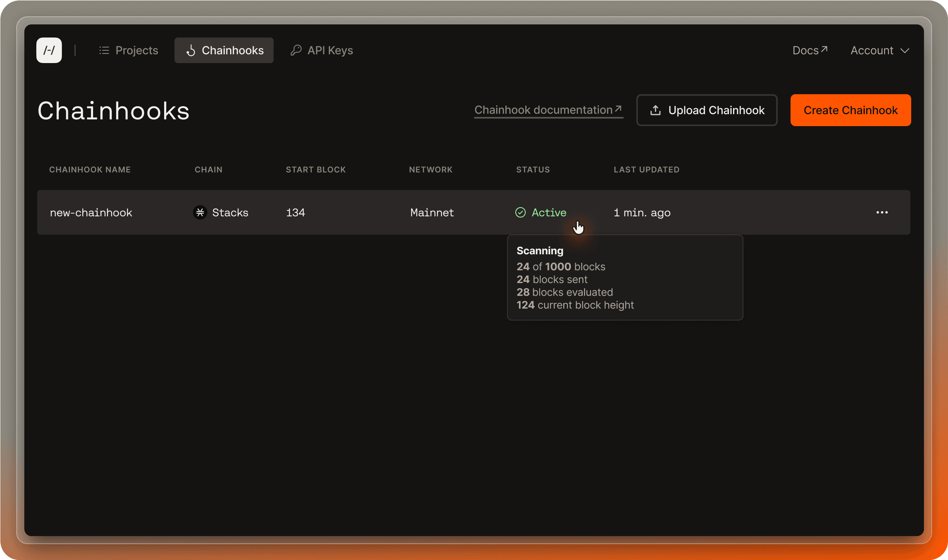Screen dimensions: 948x560
Task: Click the API Keys key icon
Action: coord(296,50)
